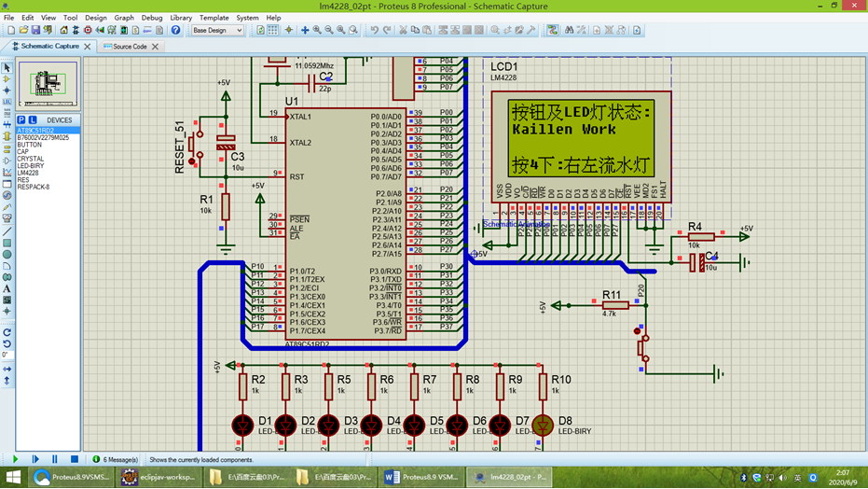Click the Cut scissors icon
This screenshot has height=489, width=868.
coord(403,31)
